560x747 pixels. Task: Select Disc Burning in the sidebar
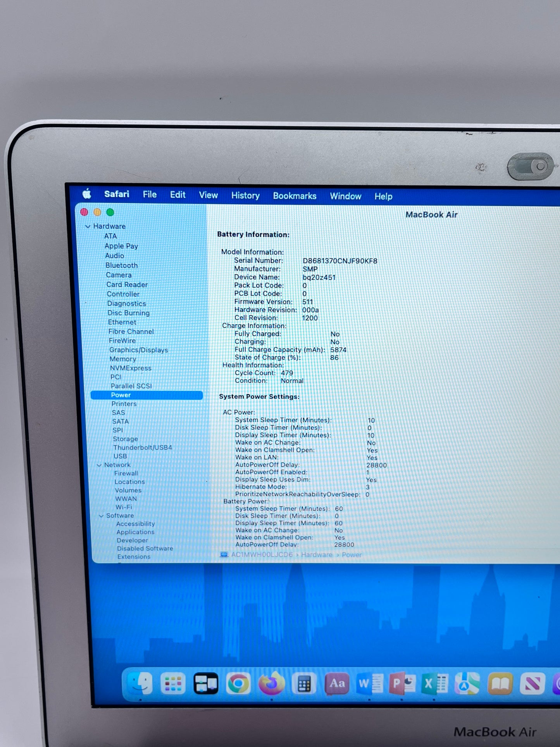pyautogui.click(x=129, y=313)
